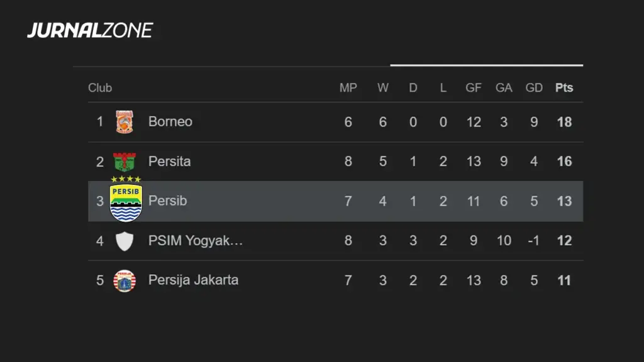Click the Borneo club crest icon
Screen dimensions: 644x362
[x=125, y=122]
